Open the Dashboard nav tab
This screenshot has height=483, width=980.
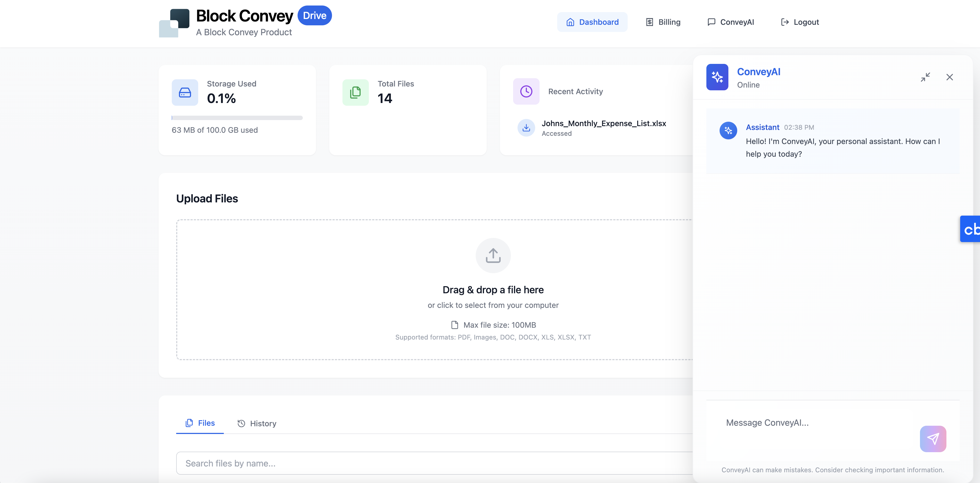coord(592,22)
